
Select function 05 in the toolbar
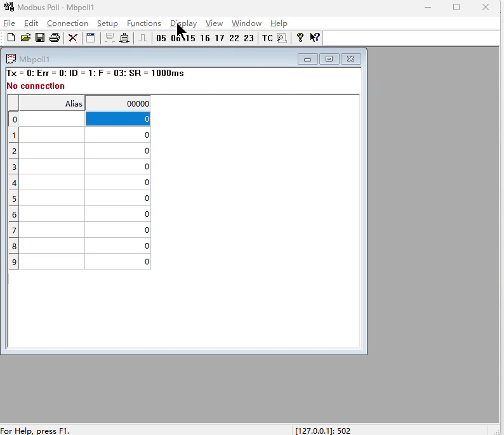click(161, 38)
